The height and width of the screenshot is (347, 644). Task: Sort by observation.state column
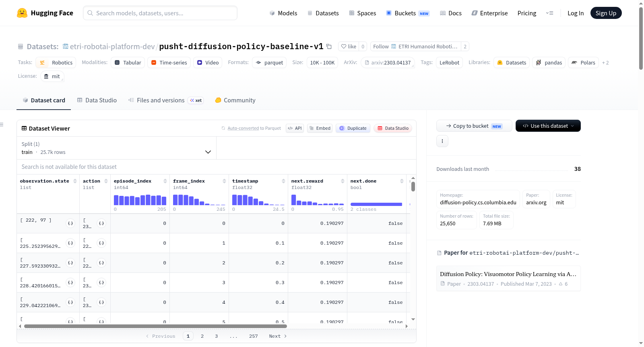pyautogui.click(x=75, y=181)
